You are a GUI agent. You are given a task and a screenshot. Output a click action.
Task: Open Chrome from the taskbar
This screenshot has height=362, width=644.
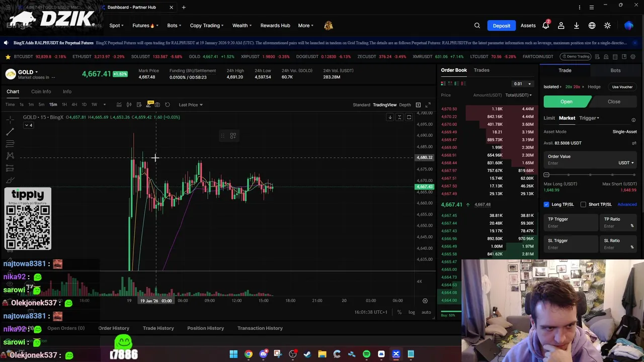pos(249,354)
